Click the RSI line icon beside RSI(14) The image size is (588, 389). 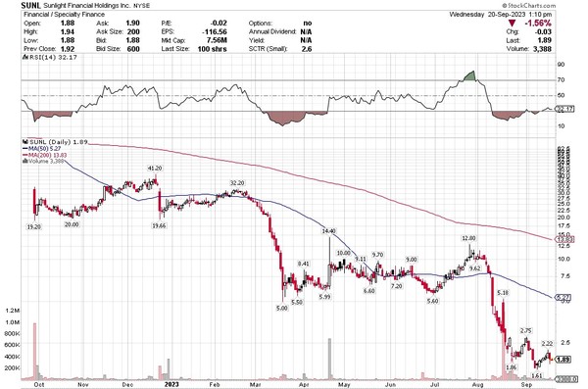coord(24,58)
